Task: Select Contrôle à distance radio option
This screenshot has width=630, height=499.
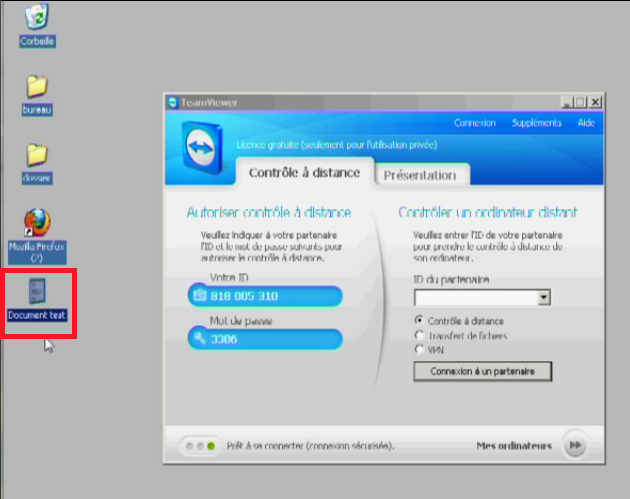Action: (x=419, y=320)
